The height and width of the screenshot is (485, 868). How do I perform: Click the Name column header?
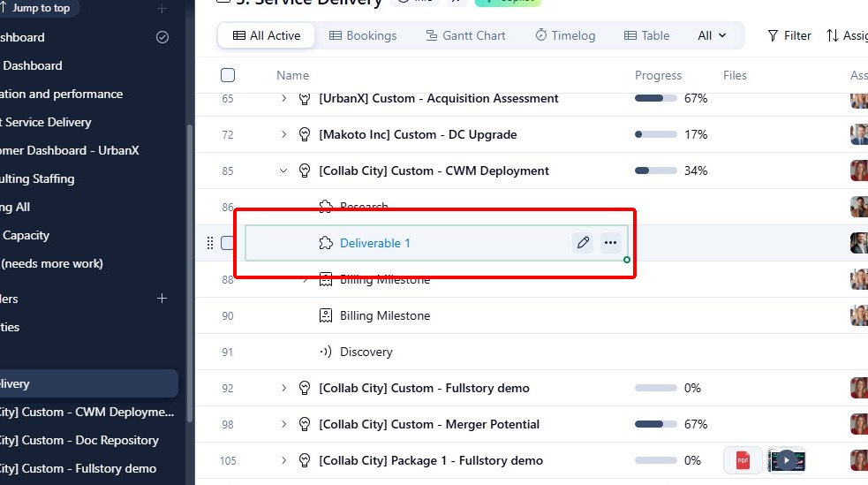pos(293,75)
